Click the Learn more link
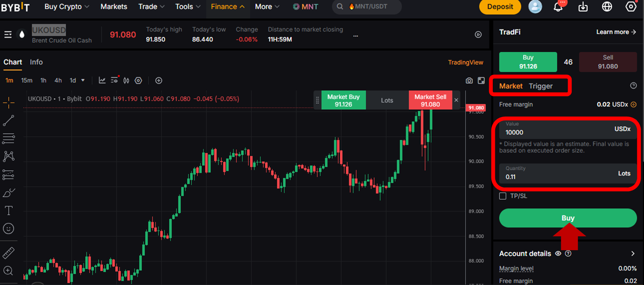644x285 pixels. click(x=616, y=32)
